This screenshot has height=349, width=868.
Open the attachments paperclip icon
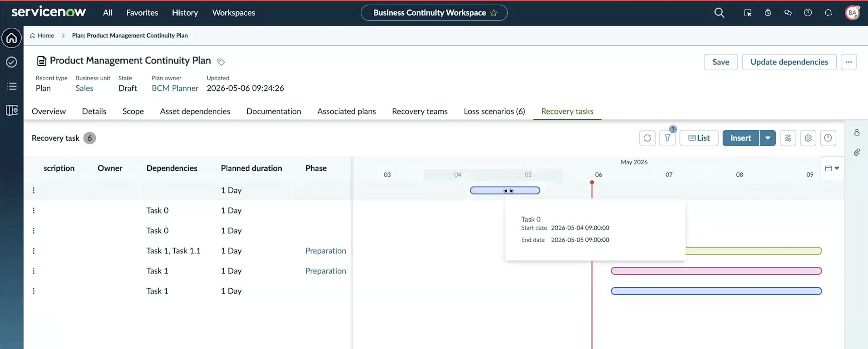coord(856,152)
